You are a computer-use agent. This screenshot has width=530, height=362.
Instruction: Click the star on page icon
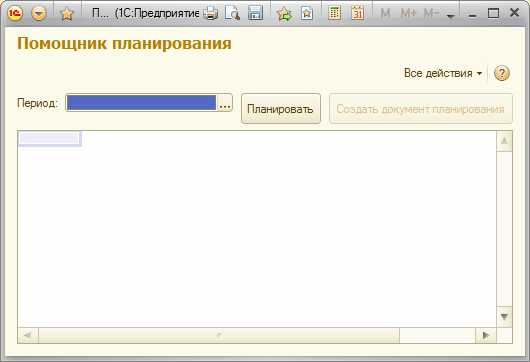pyautogui.click(x=307, y=14)
